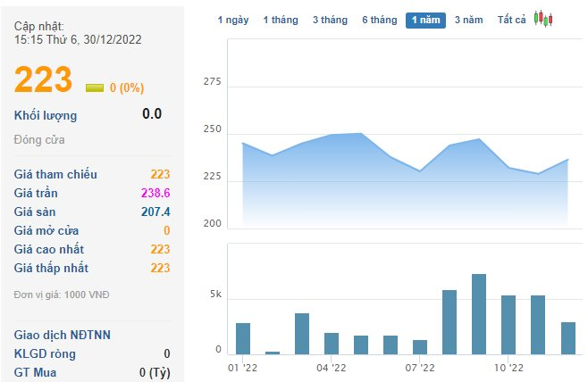This screenshot has width=588, height=382.
Task: Click the tallest volume bar in chart
Action: 479,314
